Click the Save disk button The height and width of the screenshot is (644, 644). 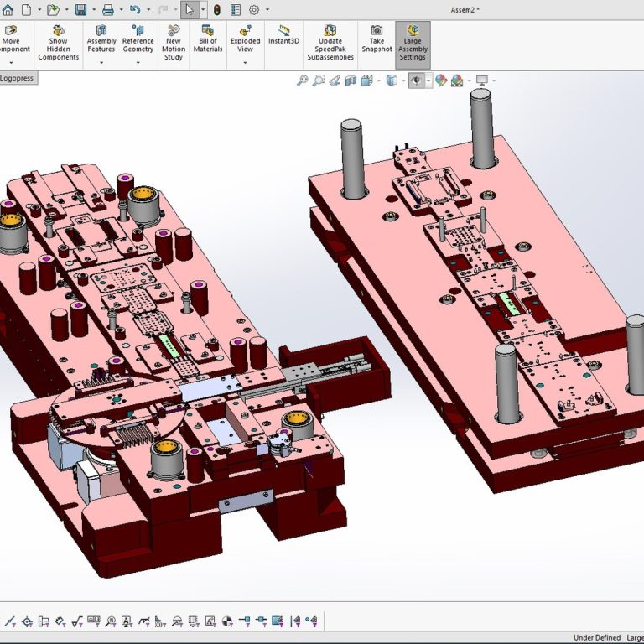click(80, 9)
